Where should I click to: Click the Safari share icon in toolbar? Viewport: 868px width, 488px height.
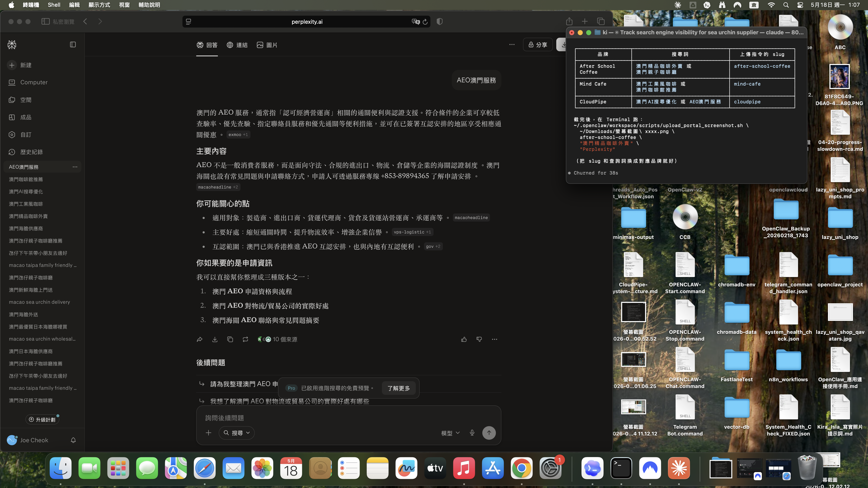pyautogui.click(x=569, y=22)
